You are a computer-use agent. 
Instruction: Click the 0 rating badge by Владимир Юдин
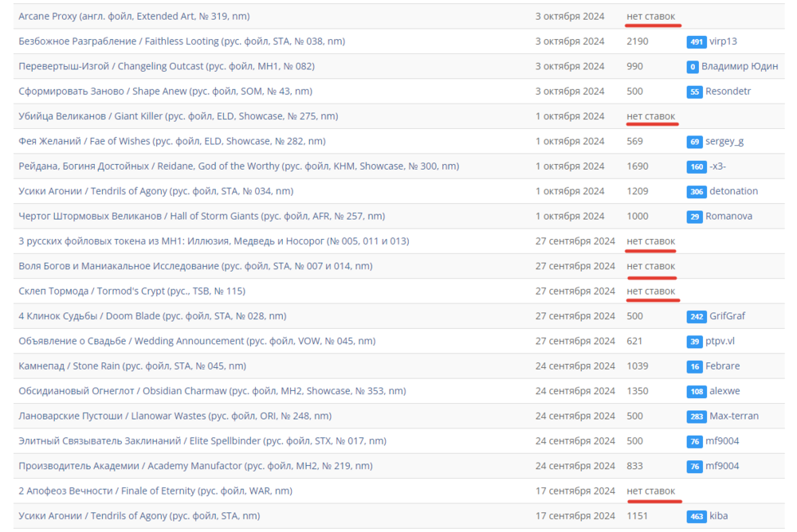click(x=693, y=67)
